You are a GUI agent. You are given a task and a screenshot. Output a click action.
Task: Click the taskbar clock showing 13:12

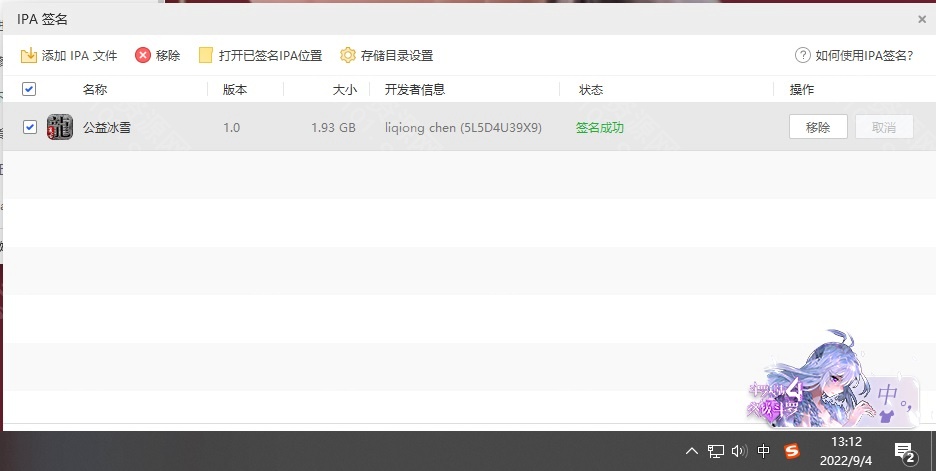[846, 451]
